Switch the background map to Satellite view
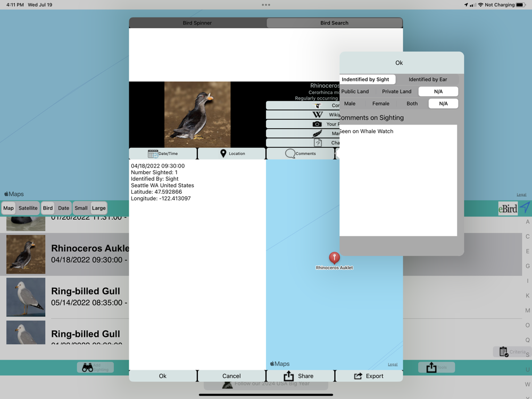The image size is (532, 399). pyautogui.click(x=28, y=208)
